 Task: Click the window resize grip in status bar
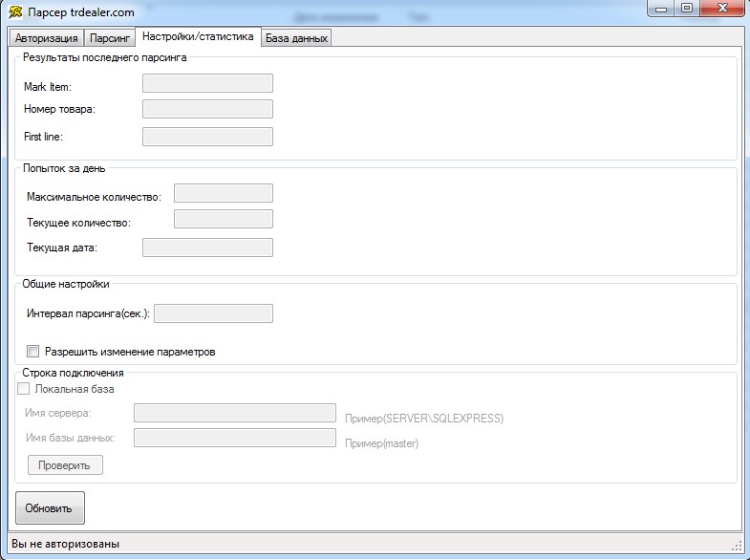click(737, 545)
